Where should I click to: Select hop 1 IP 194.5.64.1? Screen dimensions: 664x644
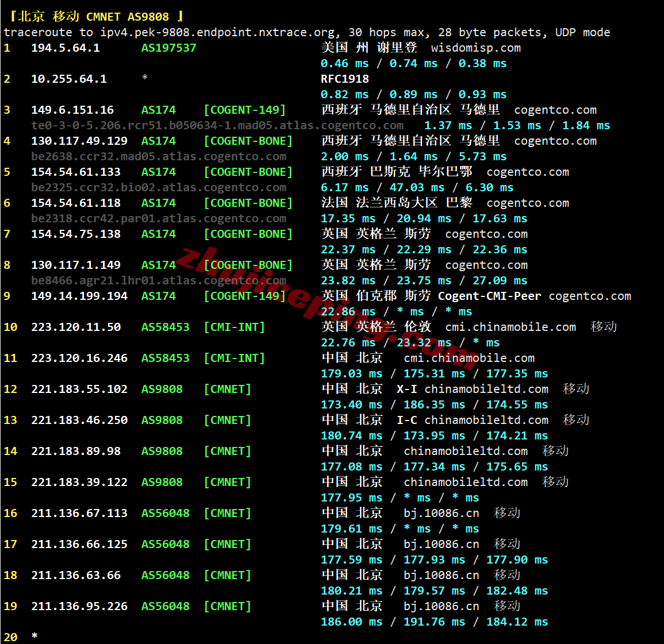66,48
